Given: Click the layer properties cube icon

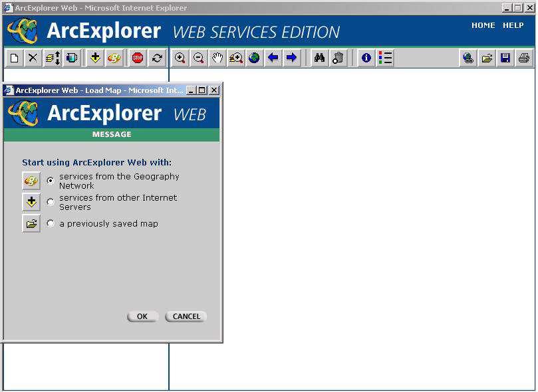Looking at the screenshot, I should [x=72, y=58].
